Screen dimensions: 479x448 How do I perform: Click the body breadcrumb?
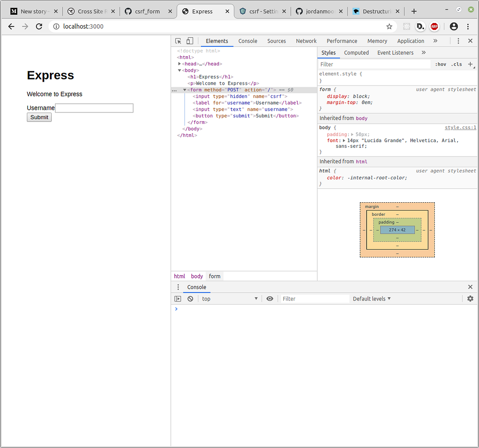tap(197, 276)
